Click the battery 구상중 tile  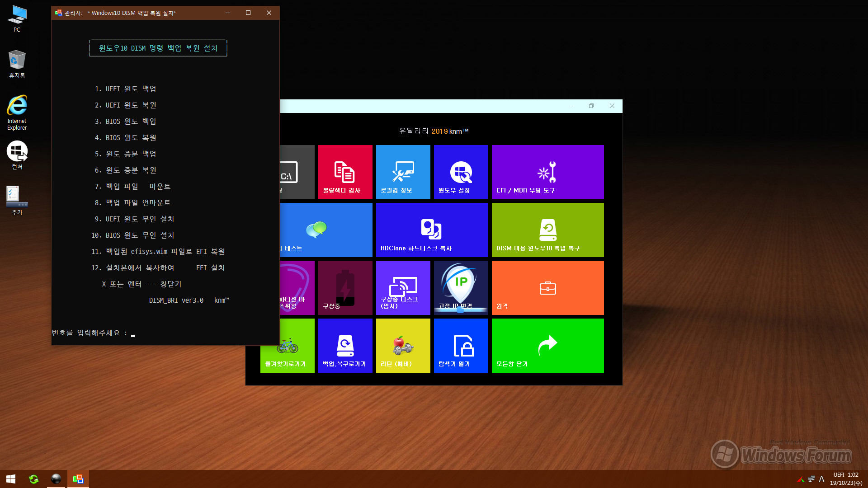pos(345,288)
